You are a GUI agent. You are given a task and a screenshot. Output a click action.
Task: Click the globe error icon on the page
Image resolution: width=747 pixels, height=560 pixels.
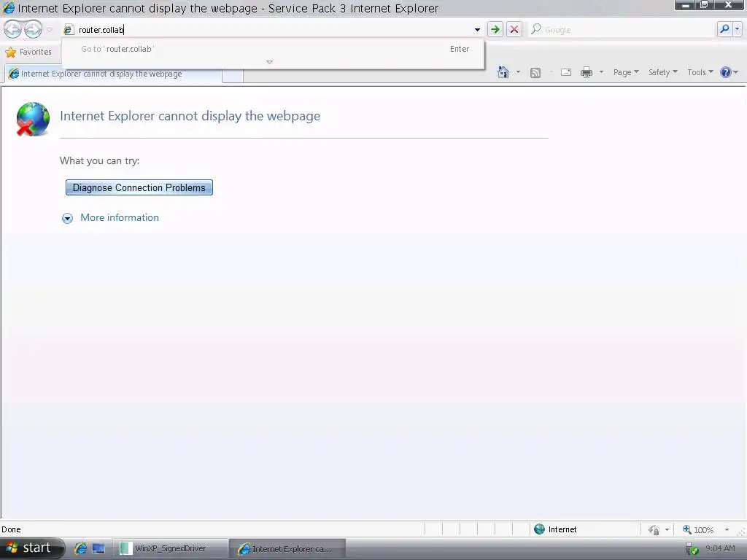tap(33, 119)
